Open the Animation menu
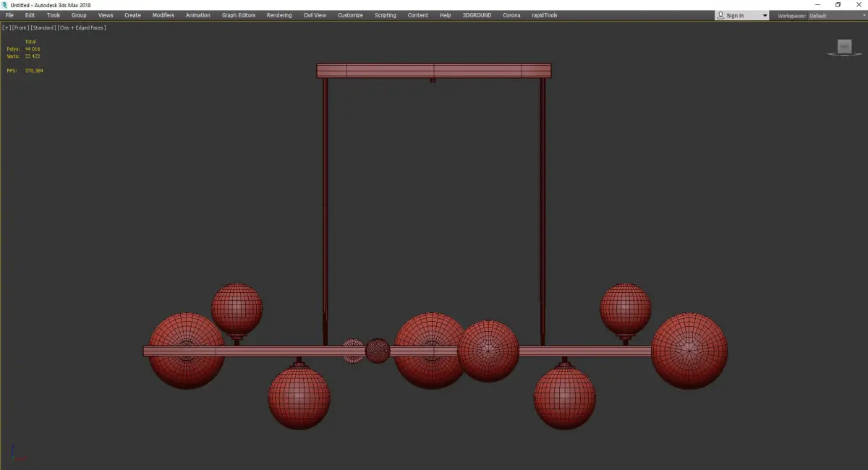The height and width of the screenshot is (470, 868). tap(198, 15)
